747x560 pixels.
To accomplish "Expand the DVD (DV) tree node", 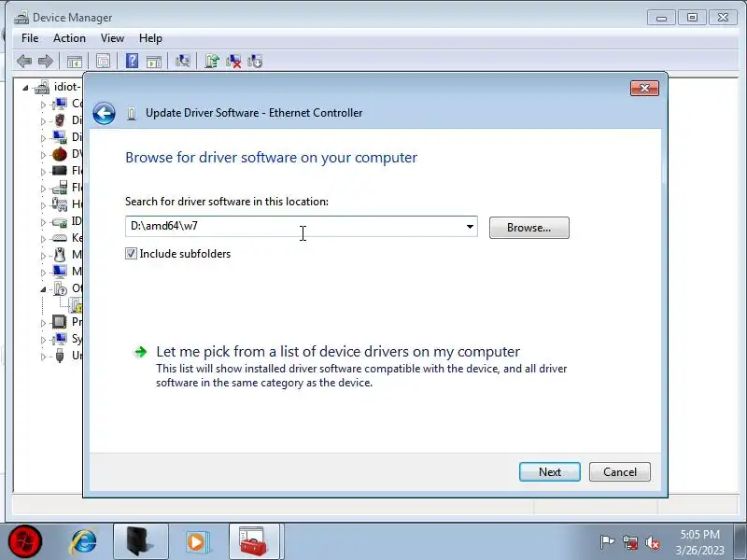I will (43, 155).
